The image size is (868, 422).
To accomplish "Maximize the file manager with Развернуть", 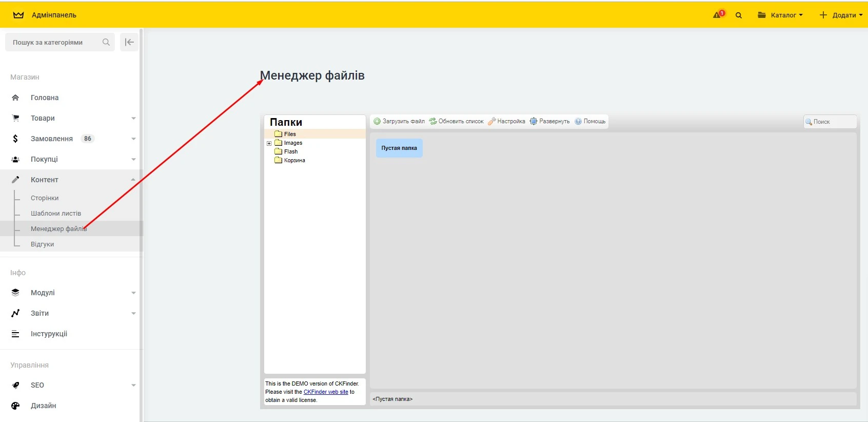I will [x=549, y=122].
